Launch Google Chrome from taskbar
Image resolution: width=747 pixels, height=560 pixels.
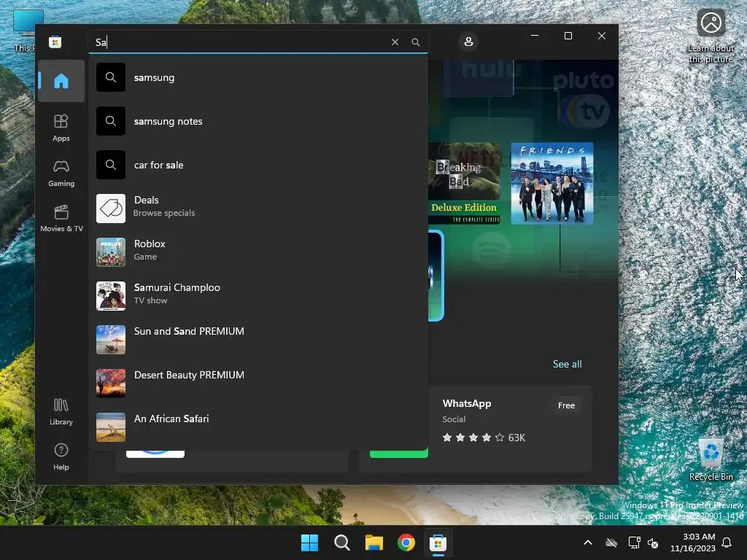point(406,542)
